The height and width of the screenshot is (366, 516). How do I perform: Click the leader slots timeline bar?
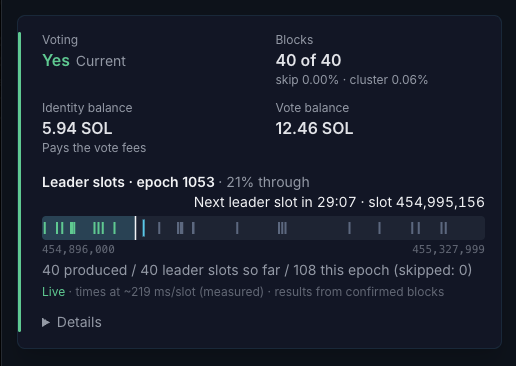pos(263,228)
